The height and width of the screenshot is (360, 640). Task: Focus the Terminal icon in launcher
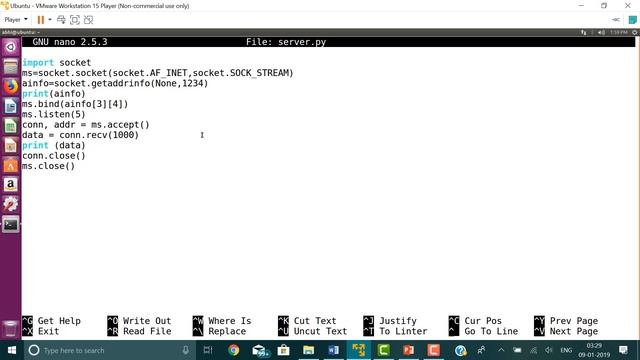pyautogui.click(x=11, y=224)
